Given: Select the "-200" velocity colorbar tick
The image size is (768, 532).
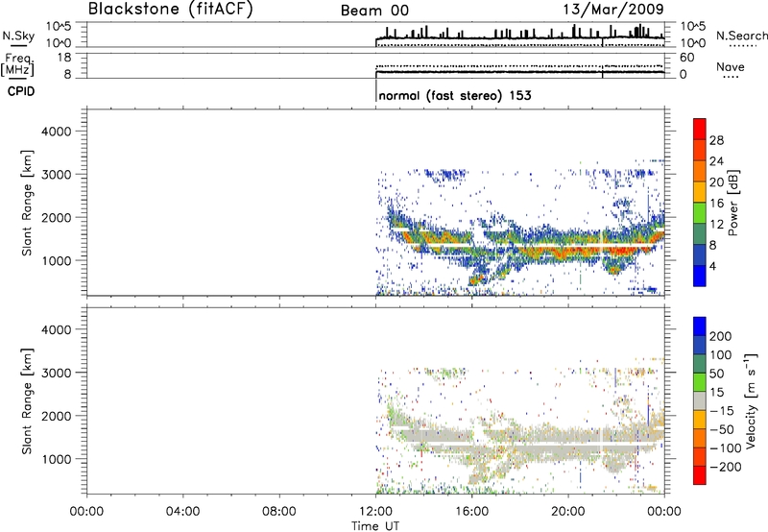Looking at the screenshot, I should [x=726, y=467].
